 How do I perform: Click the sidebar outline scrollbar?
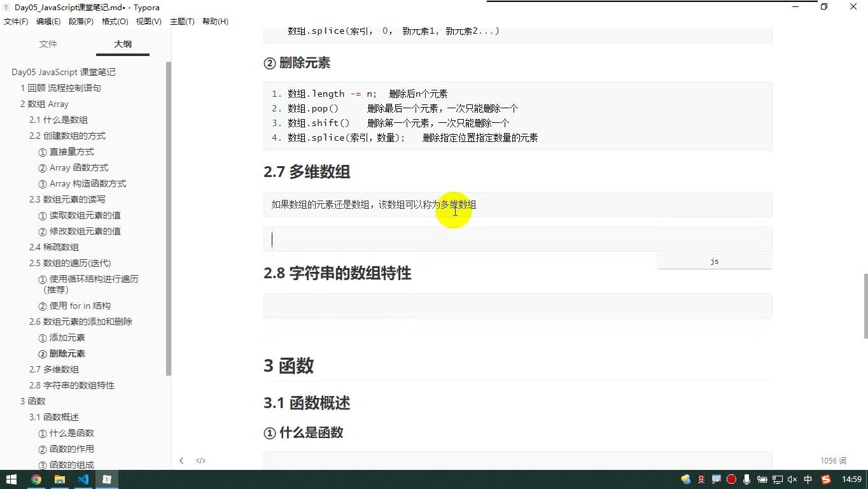pos(169,218)
